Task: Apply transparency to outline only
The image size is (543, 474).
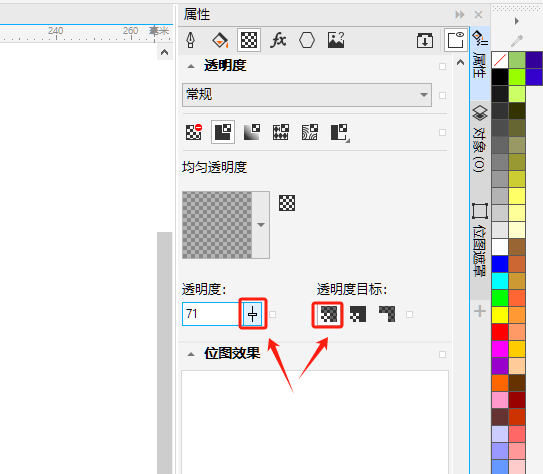Action: pos(387,314)
